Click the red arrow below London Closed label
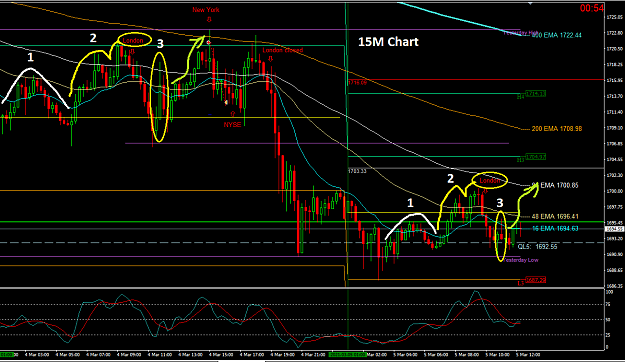The width and height of the screenshot is (625, 362). point(270,59)
